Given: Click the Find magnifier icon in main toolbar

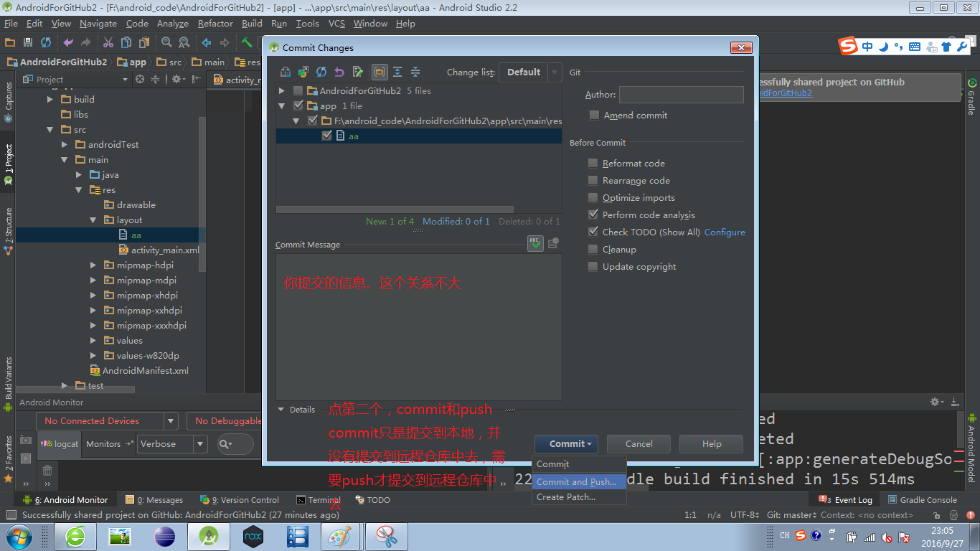Looking at the screenshot, I should point(166,42).
